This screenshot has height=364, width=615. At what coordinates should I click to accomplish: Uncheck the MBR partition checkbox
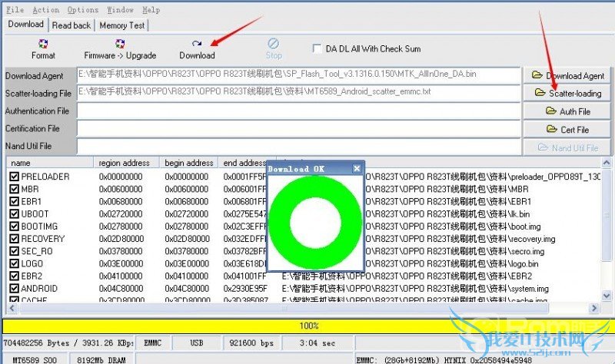click(x=14, y=189)
